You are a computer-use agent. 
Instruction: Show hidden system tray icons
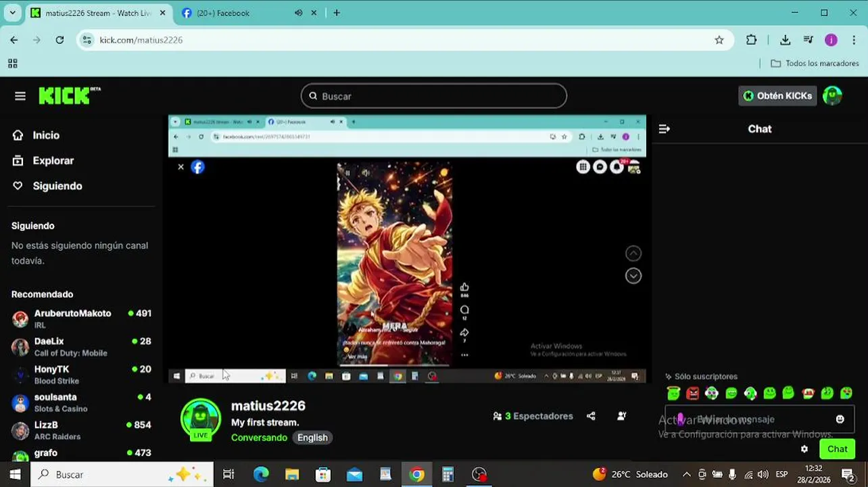[687, 475]
